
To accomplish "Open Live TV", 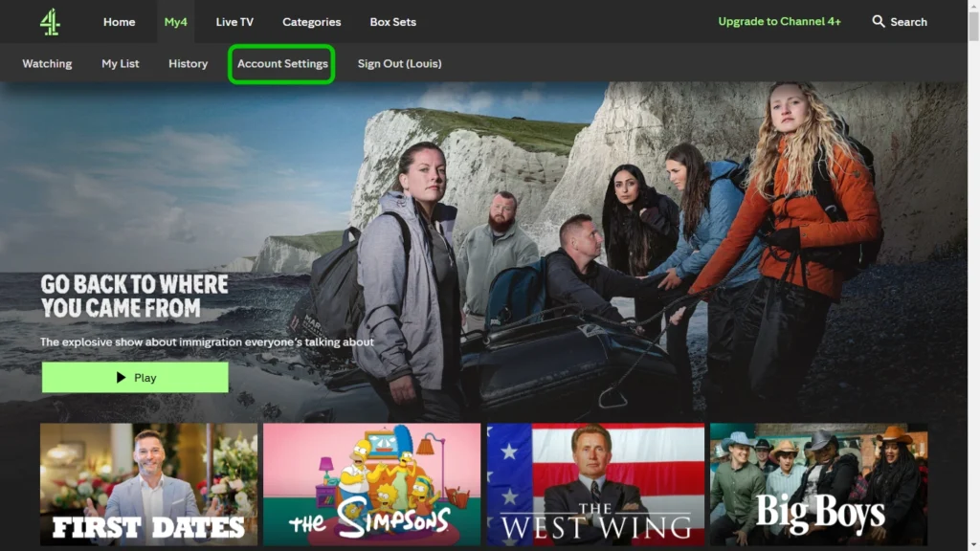I will [234, 22].
